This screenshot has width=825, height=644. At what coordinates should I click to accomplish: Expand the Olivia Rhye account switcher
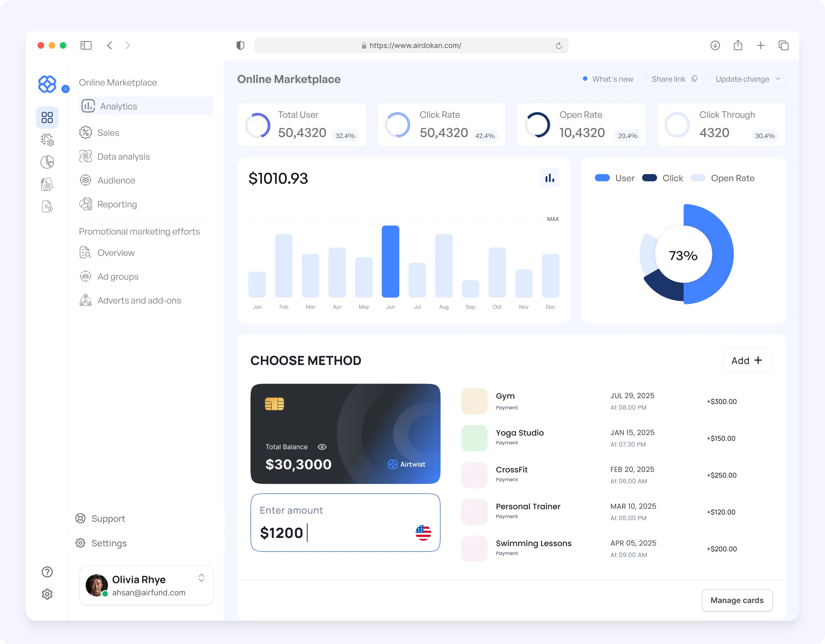[x=201, y=578]
